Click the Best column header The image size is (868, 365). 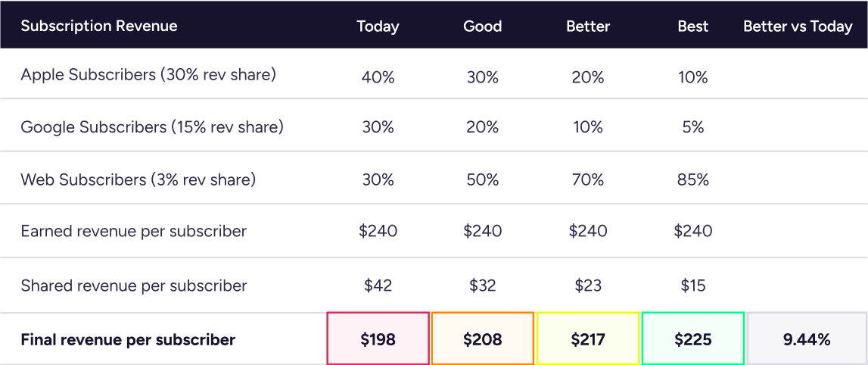[692, 27]
